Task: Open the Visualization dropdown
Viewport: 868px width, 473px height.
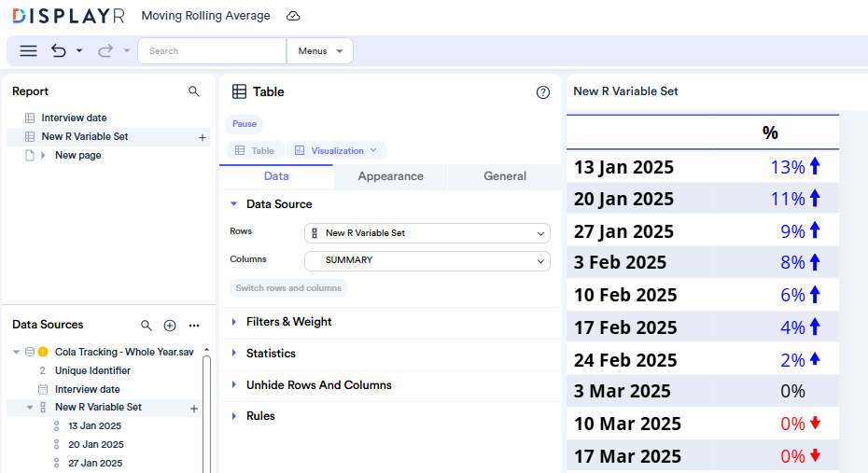Action: (x=336, y=150)
